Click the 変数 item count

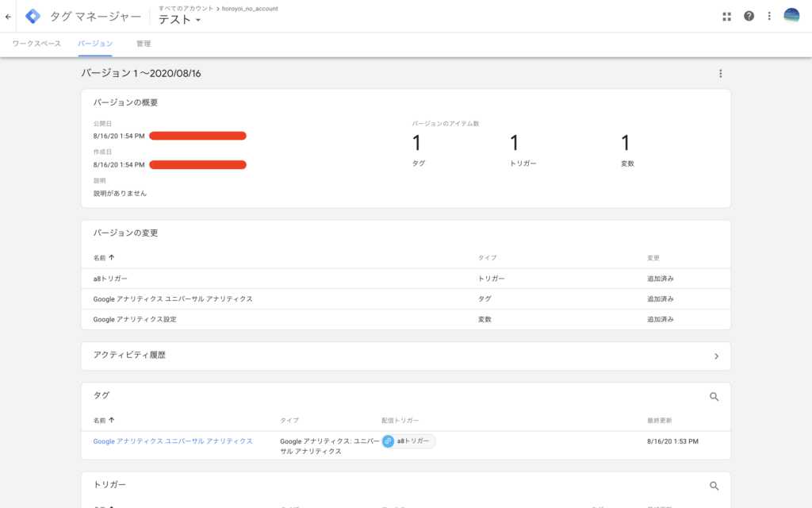click(627, 150)
